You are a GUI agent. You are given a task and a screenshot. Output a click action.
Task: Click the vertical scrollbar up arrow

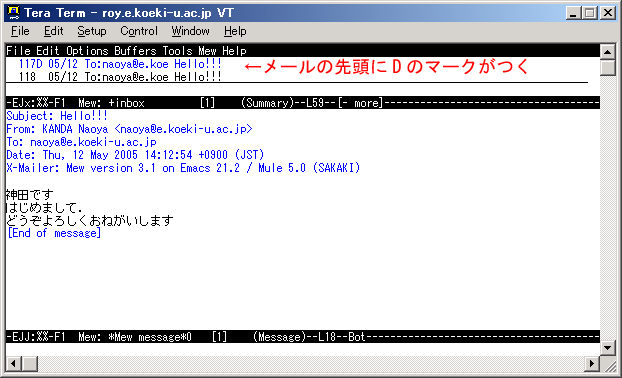pos(607,51)
